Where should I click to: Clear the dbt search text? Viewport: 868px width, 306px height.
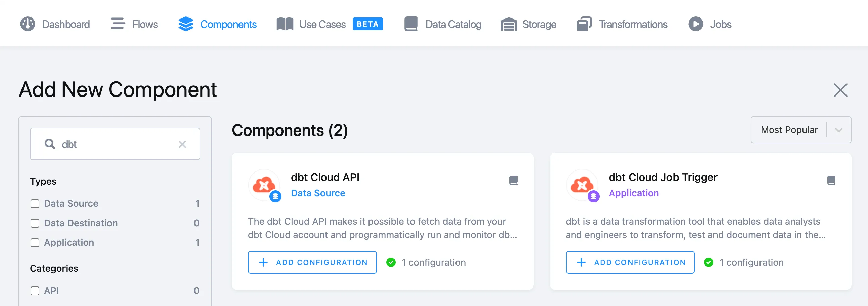pos(182,144)
